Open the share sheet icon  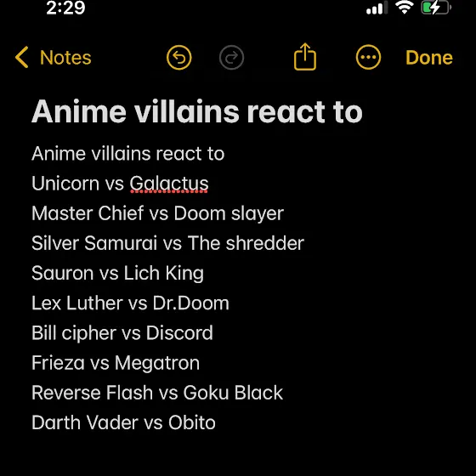(305, 57)
